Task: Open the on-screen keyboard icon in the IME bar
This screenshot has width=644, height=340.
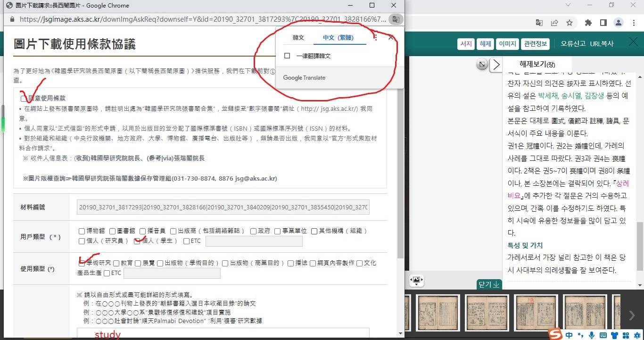Action: click(603, 334)
